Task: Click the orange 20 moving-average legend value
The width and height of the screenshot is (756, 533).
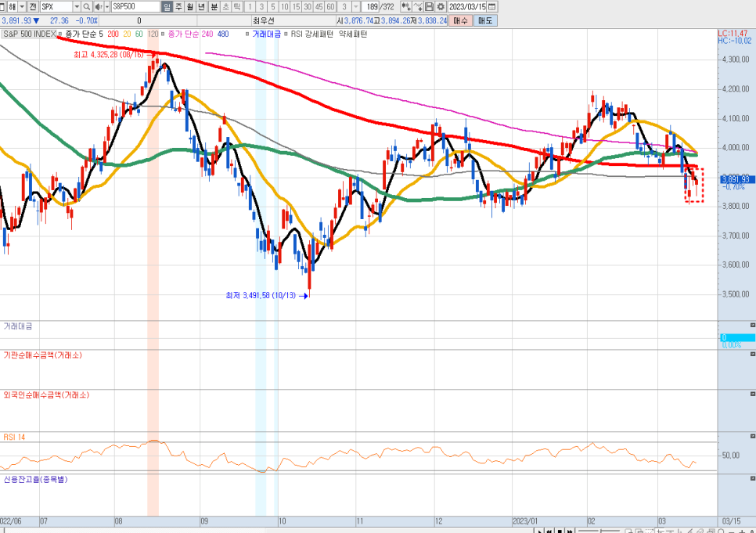Action: coord(127,34)
